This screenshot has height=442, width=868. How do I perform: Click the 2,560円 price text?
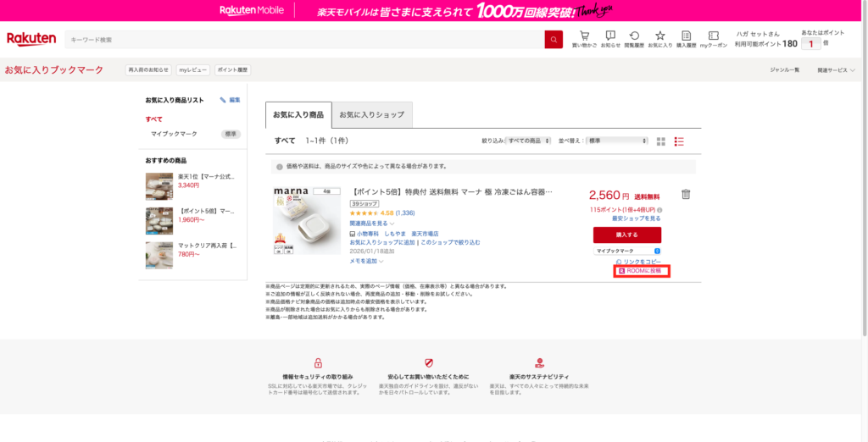[x=609, y=196]
